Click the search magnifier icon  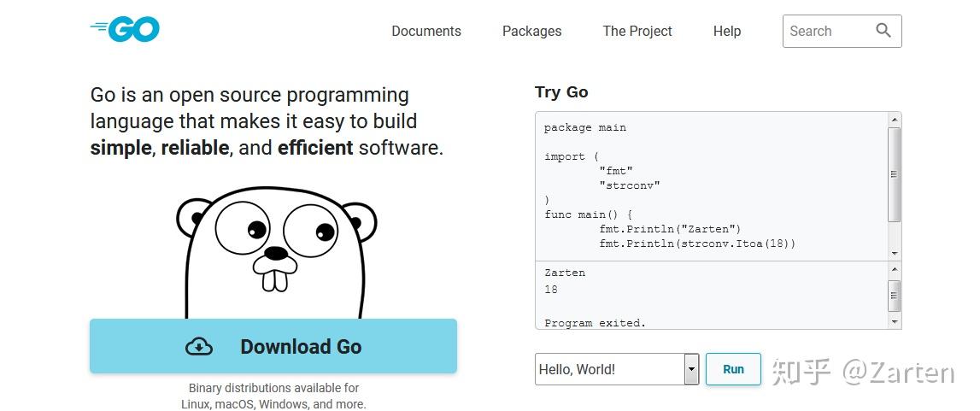pyautogui.click(x=883, y=30)
